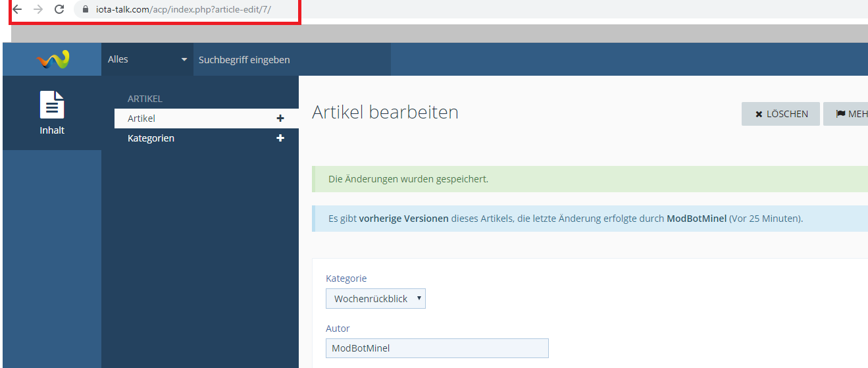Click the padlock site info icon

(x=85, y=10)
